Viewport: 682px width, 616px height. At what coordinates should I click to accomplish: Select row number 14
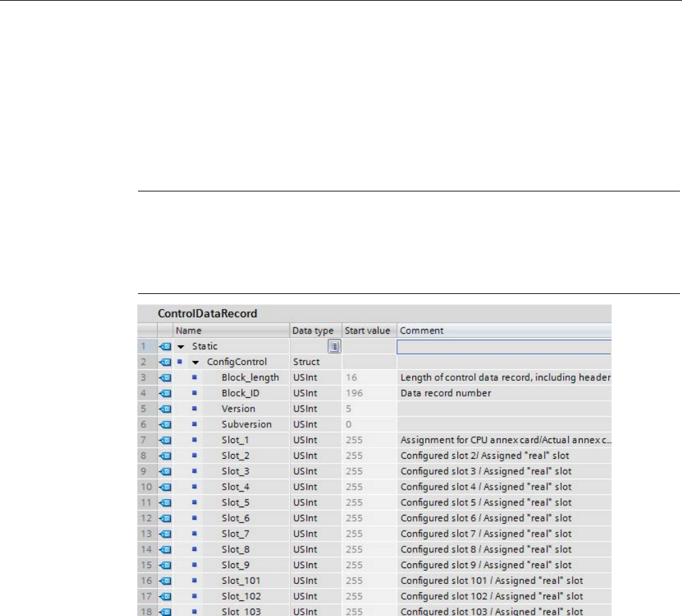click(x=146, y=550)
